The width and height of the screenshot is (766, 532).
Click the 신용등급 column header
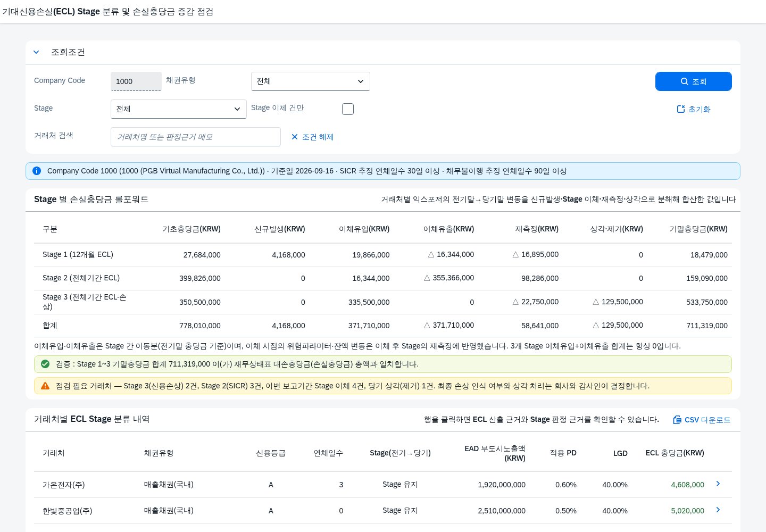[271, 453]
